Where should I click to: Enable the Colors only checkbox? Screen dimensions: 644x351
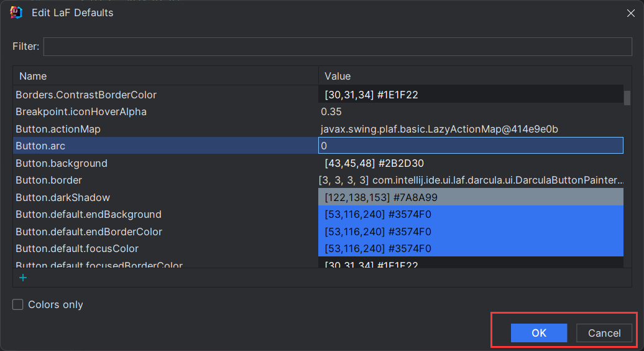[17, 304]
